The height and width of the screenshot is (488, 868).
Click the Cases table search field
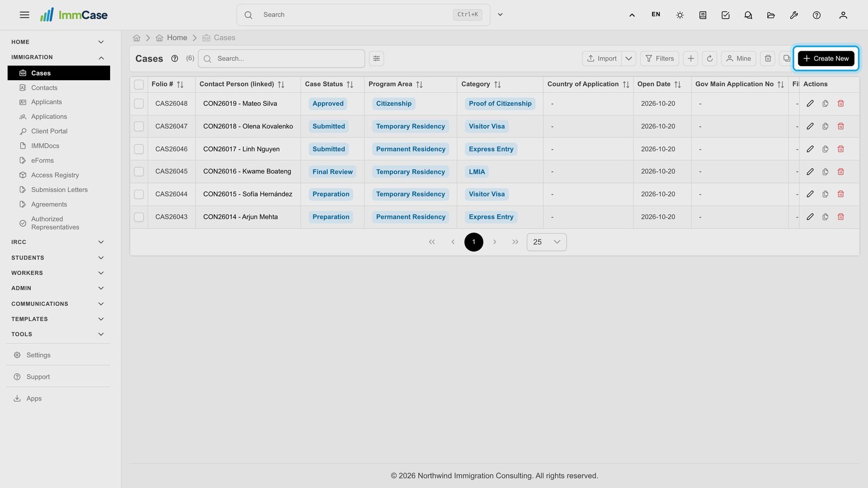(x=282, y=59)
